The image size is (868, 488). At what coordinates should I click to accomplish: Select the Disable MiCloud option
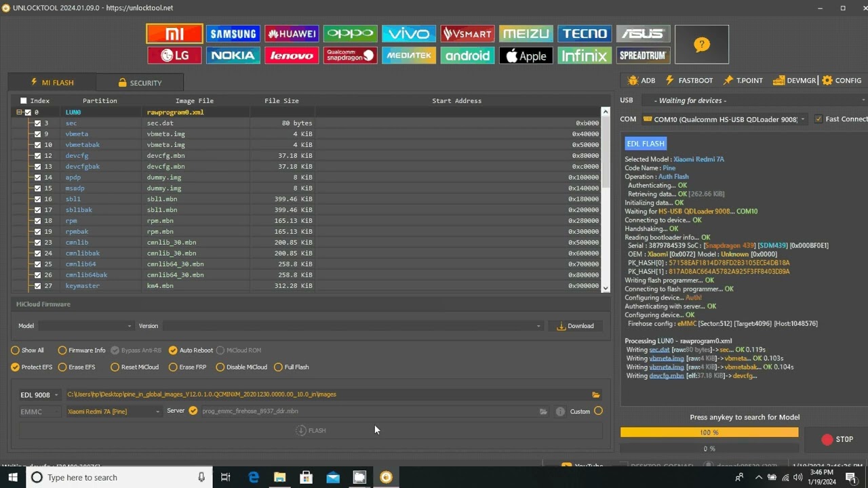220,367
